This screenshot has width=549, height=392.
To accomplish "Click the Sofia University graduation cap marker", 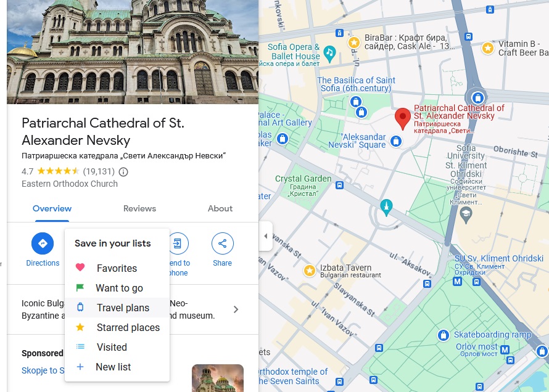I will click(x=466, y=214).
